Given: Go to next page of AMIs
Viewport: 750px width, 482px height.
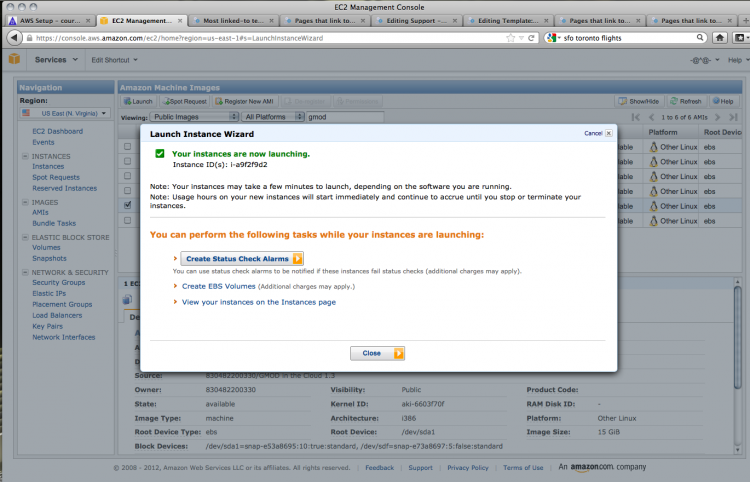Looking at the screenshot, I should click(x=717, y=117).
